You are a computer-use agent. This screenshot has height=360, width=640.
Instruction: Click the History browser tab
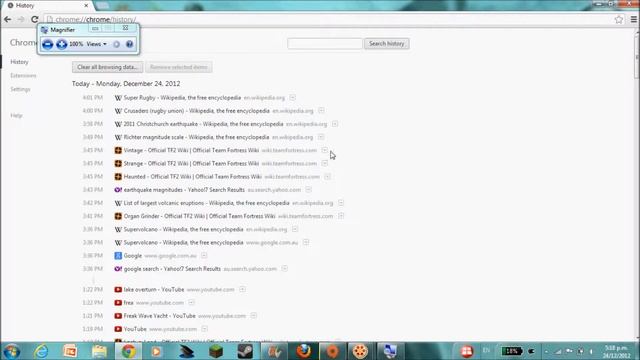tap(47, 5)
